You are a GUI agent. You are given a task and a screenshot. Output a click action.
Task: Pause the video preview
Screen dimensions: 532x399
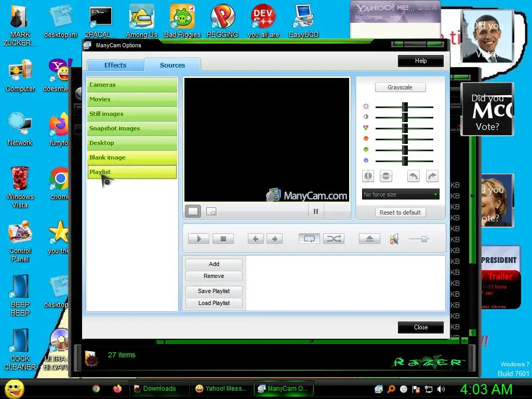pyautogui.click(x=316, y=212)
